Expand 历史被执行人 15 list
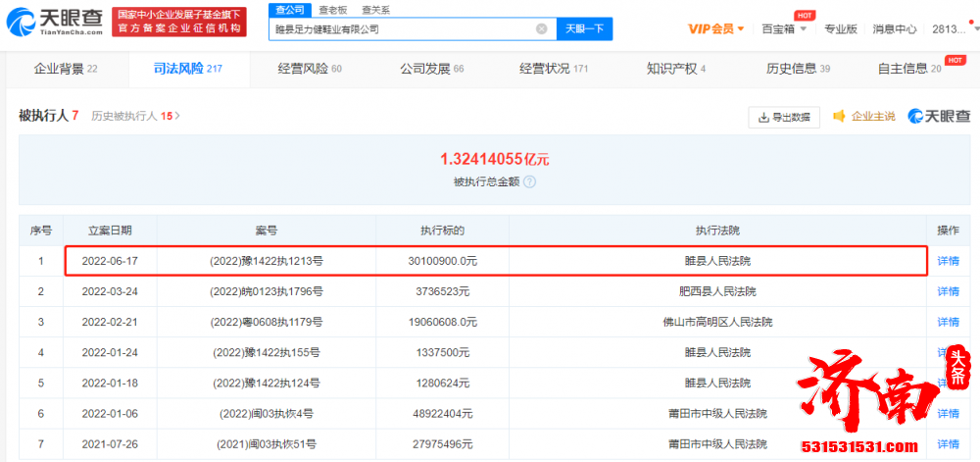Screen dimensions: 980x462 136,116
